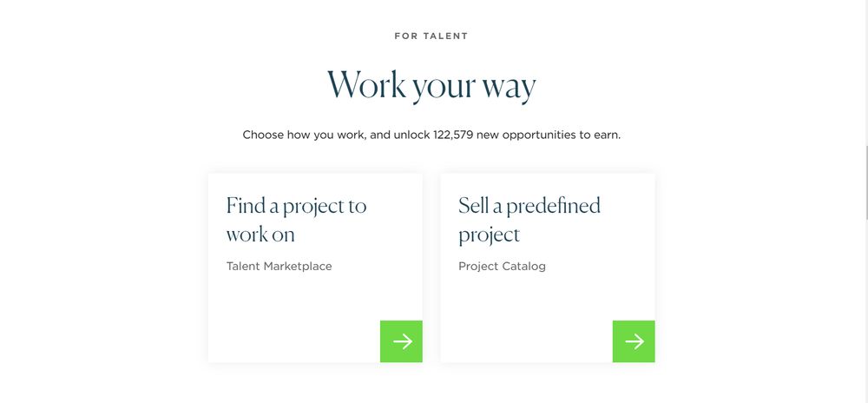Click the vertical scrollbar thumb

[x=865, y=182]
